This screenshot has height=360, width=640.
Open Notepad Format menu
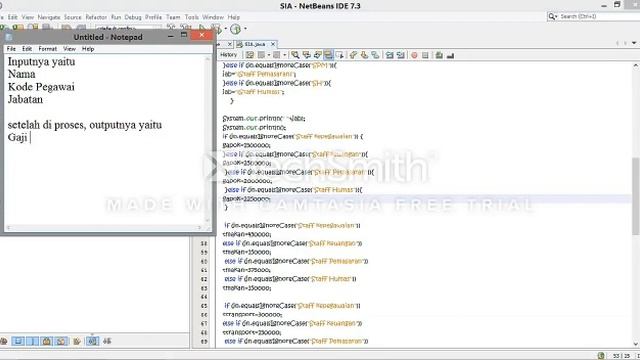click(48, 49)
